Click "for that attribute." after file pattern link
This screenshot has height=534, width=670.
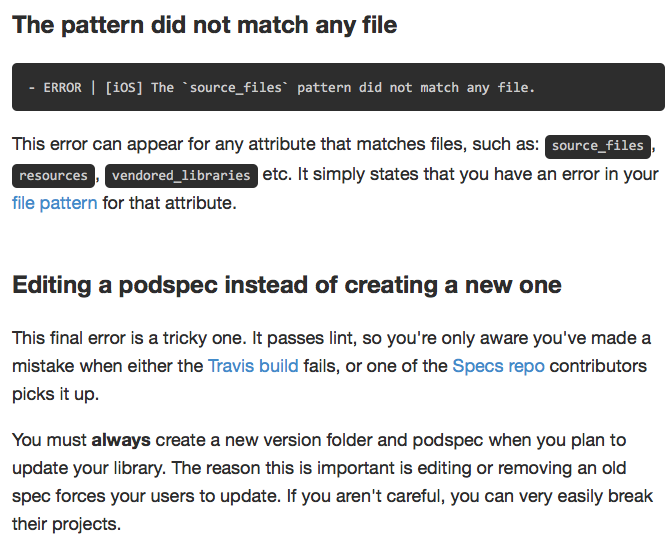[170, 203]
